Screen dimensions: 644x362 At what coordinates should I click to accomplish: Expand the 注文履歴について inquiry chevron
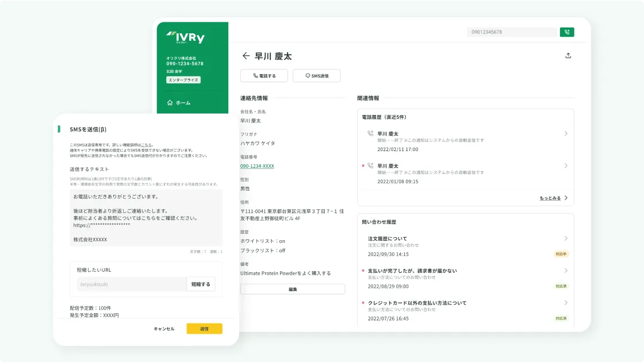[x=566, y=238]
